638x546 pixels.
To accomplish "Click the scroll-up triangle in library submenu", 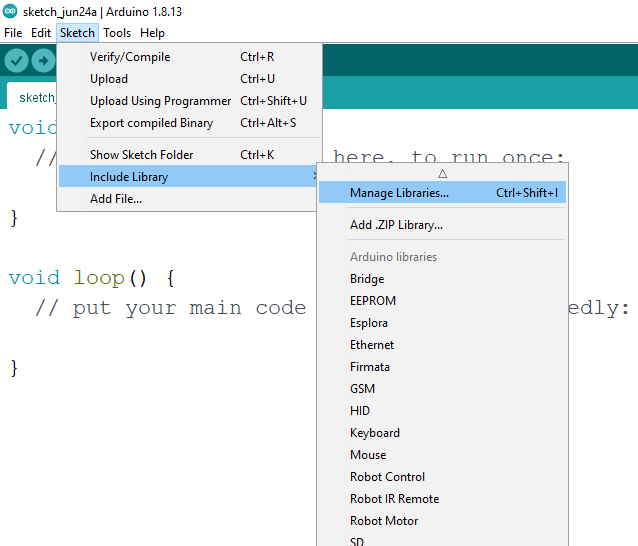I will pos(442,174).
